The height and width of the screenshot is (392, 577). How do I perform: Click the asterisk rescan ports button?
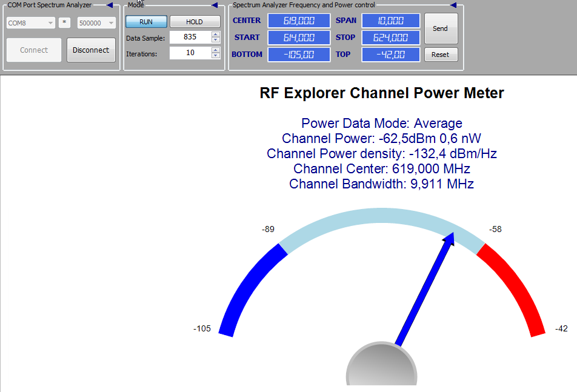[64, 22]
